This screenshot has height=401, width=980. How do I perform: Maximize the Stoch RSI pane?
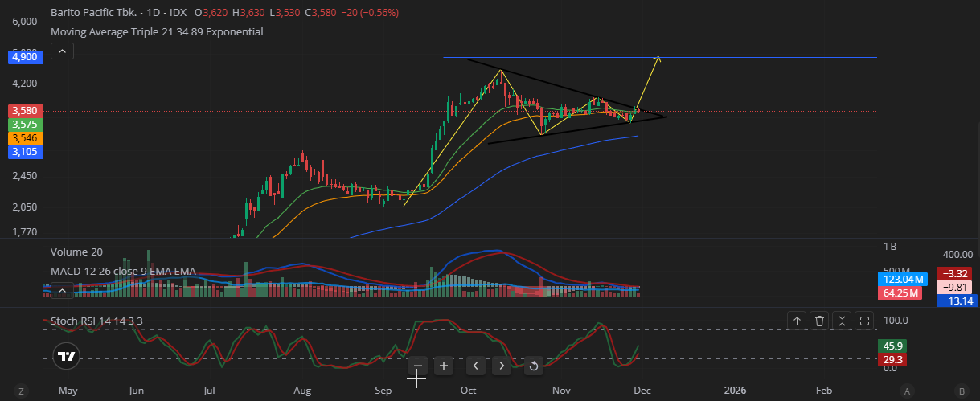(x=864, y=321)
